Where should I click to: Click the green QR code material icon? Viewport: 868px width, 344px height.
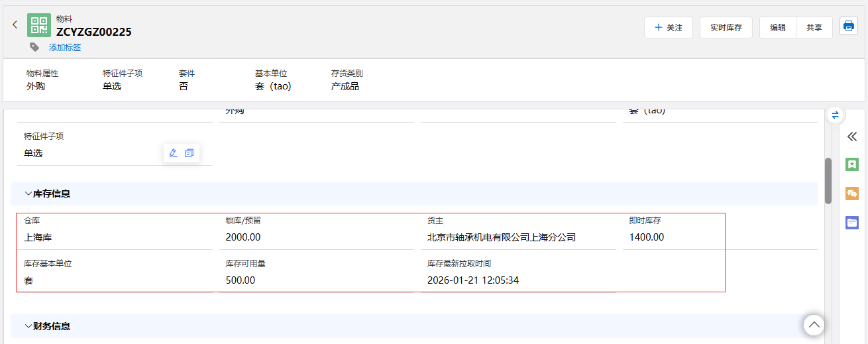(39, 25)
